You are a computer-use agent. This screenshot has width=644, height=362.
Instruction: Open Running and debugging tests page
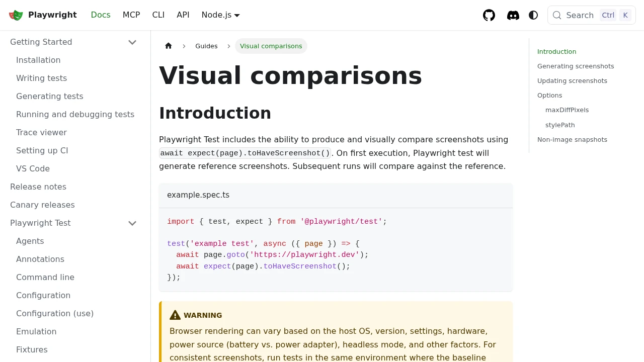coord(75,115)
